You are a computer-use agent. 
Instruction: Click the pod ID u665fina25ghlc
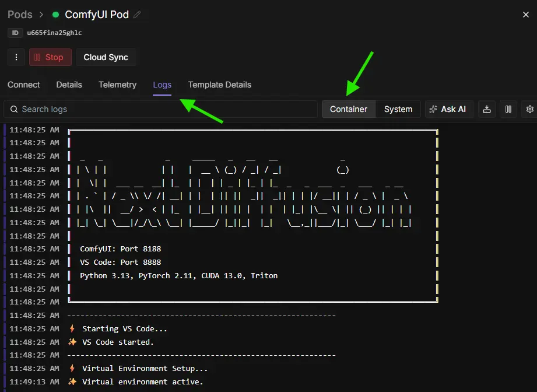[x=54, y=33]
